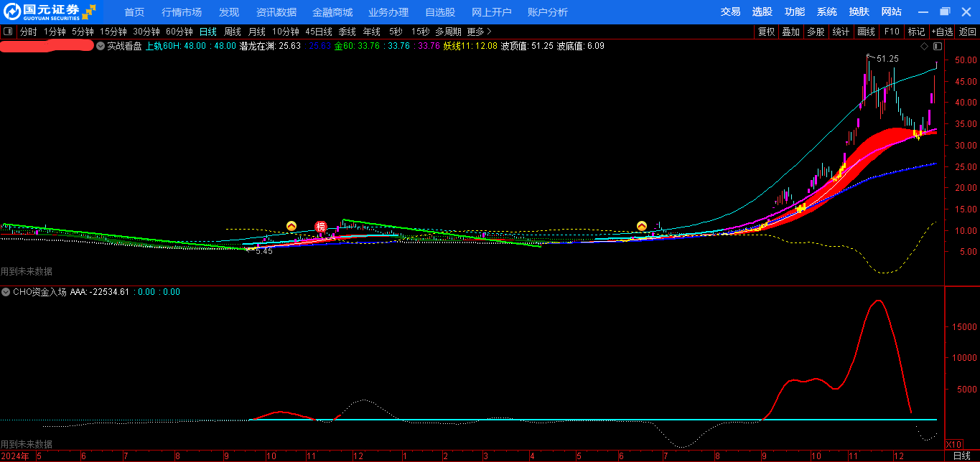Click the red 榜 badge on chart
Image resolution: width=980 pixels, height=462 pixels.
tap(321, 227)
